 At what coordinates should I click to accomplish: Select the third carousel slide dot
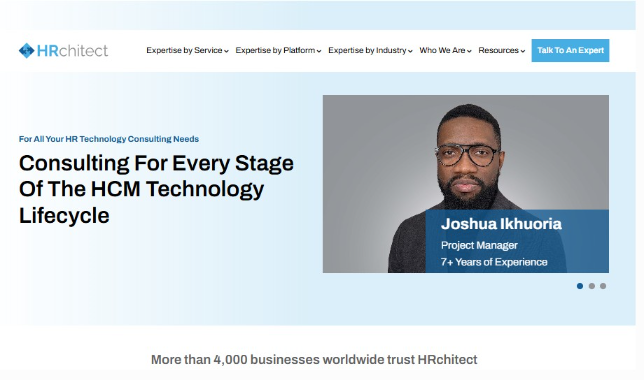[x=603, y=286]
